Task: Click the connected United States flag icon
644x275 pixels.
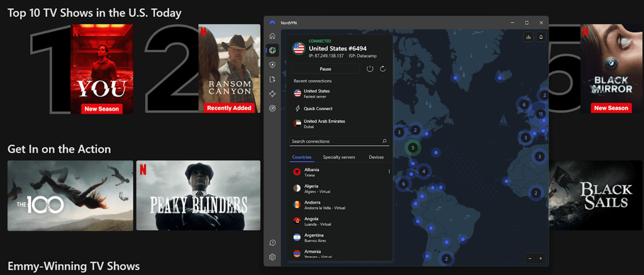Action: coord(298,48)
